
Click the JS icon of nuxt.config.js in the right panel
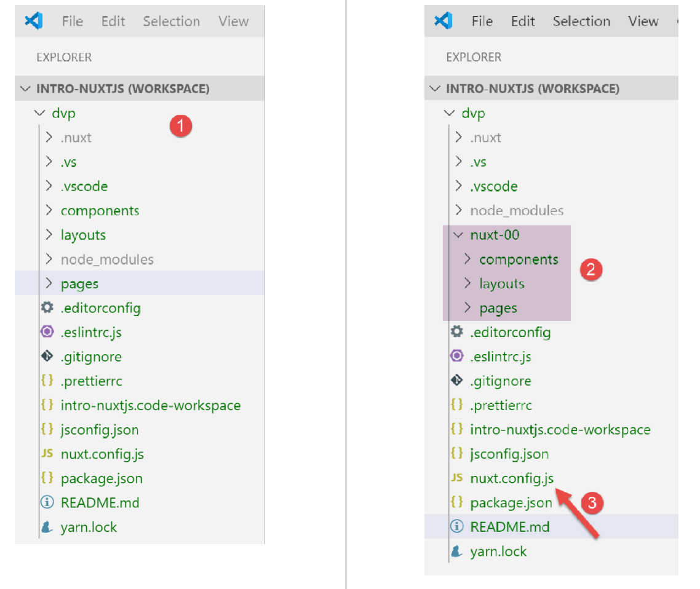click(x=456, y=478)
